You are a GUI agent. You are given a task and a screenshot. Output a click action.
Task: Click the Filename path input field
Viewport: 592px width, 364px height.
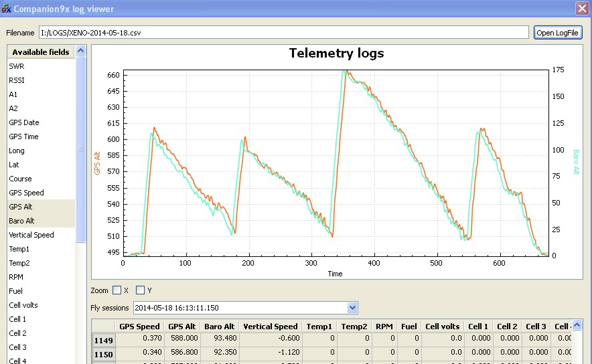point(283,33)
